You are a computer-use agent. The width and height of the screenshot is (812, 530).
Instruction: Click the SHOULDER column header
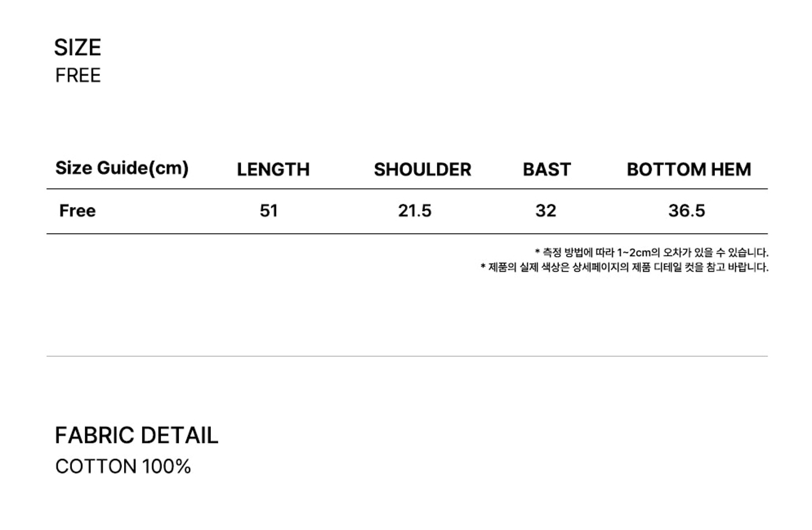click(422, 170)
